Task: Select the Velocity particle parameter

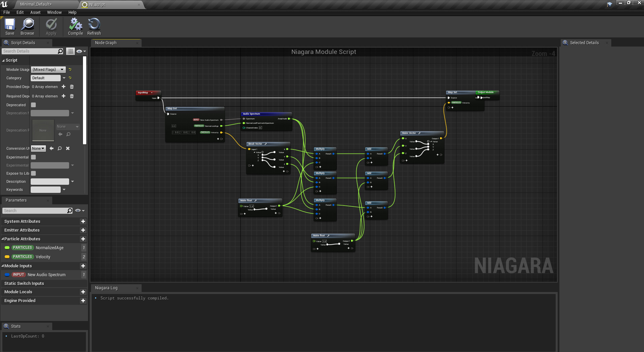Action: (43, 257)
